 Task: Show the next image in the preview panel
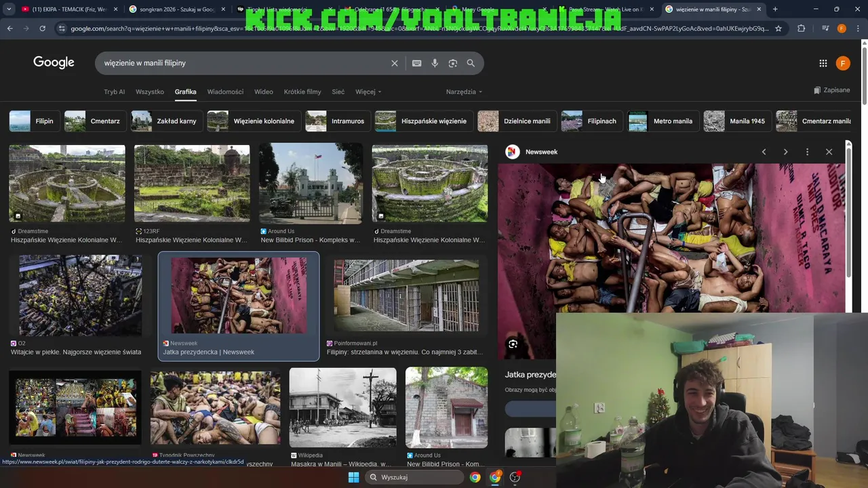click(785, 152)
